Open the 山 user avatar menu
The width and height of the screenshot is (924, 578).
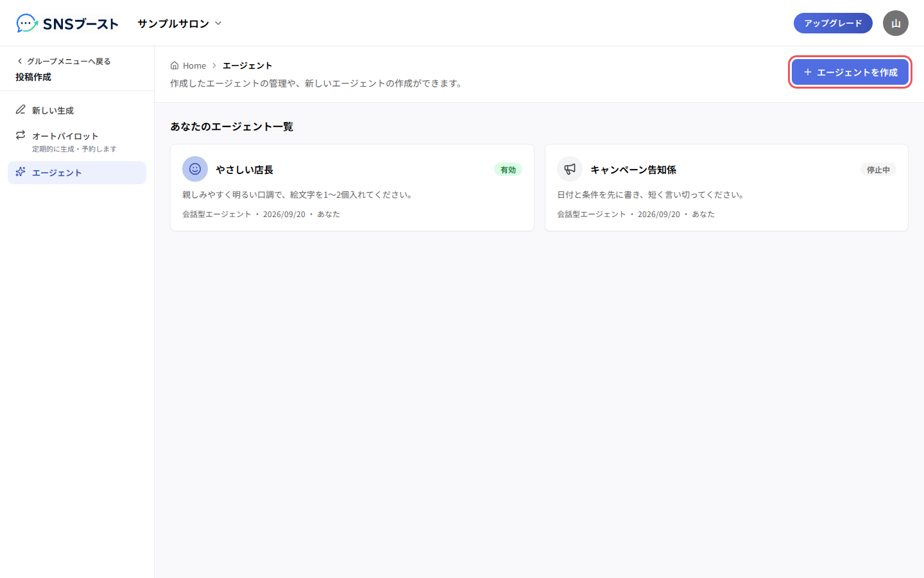point(896,23)
